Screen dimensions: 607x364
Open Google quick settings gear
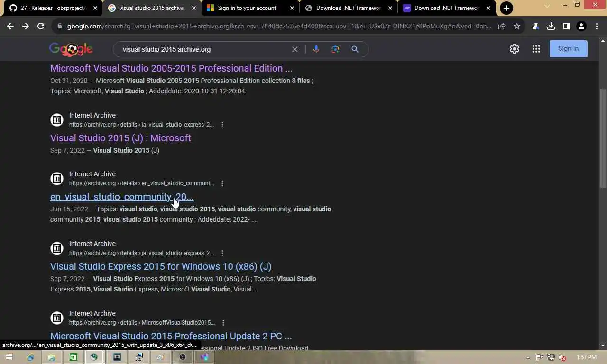tap(515, 49)
